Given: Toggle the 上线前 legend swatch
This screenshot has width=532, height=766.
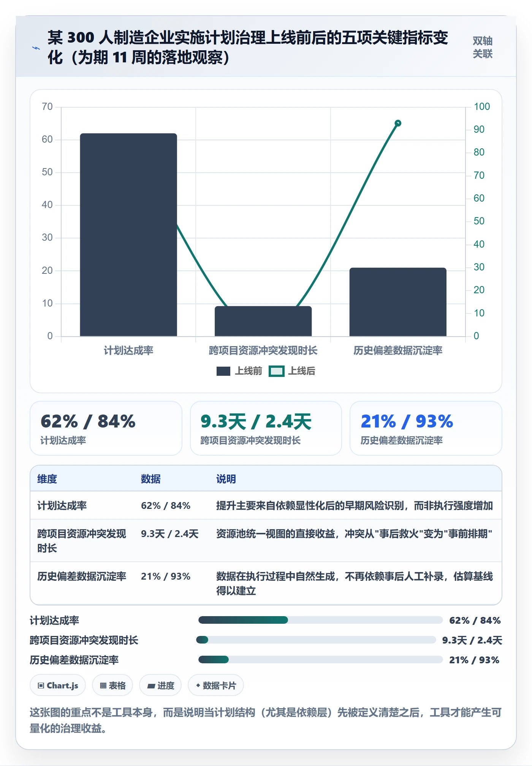Looking at the screenshot, I should [x=223, y=371].
